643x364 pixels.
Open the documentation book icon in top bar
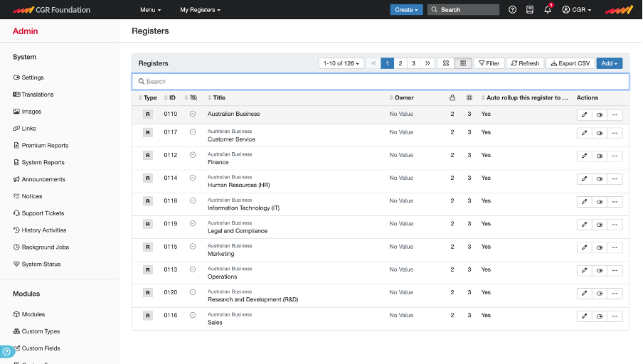click(530, 10)
